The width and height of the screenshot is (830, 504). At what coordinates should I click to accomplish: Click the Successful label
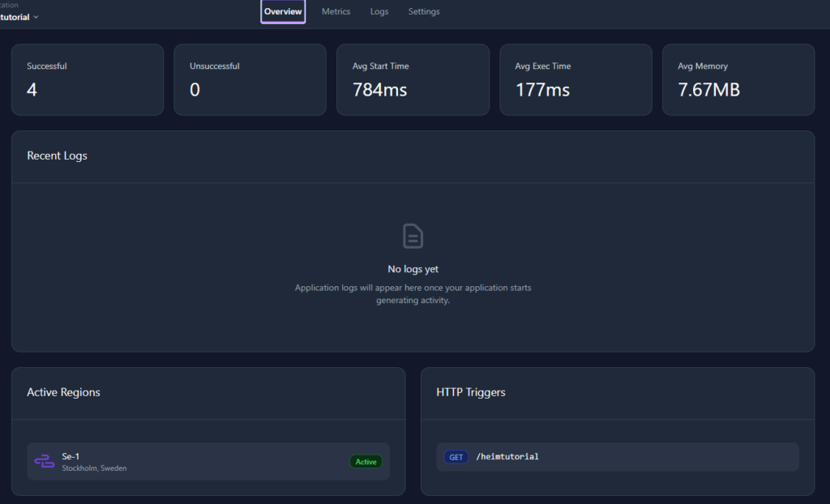(46, 66)
